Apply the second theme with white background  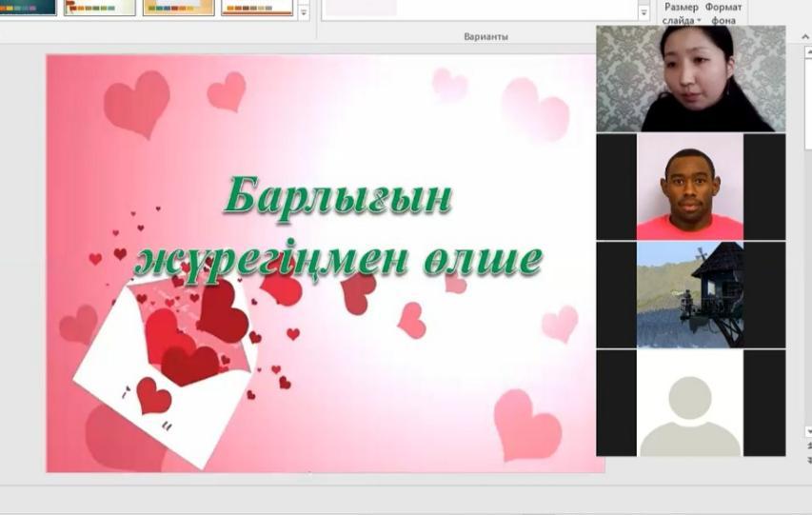pos(100,8)
